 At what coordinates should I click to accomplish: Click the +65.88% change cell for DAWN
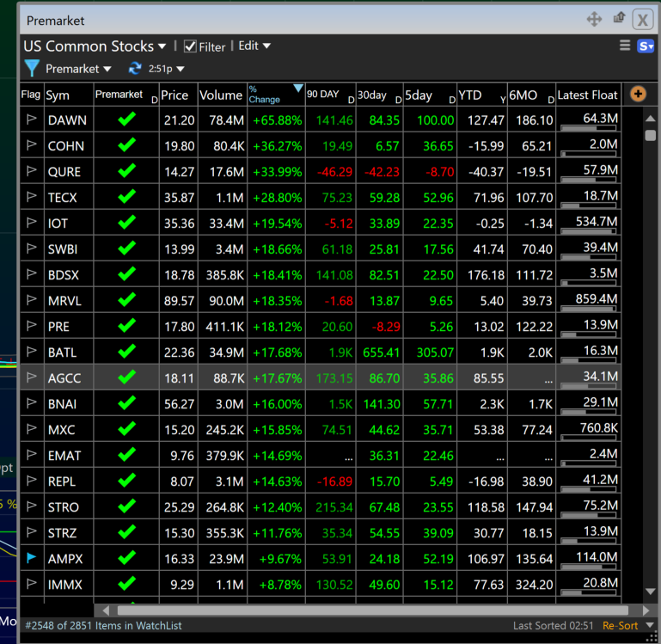(277, 120)
